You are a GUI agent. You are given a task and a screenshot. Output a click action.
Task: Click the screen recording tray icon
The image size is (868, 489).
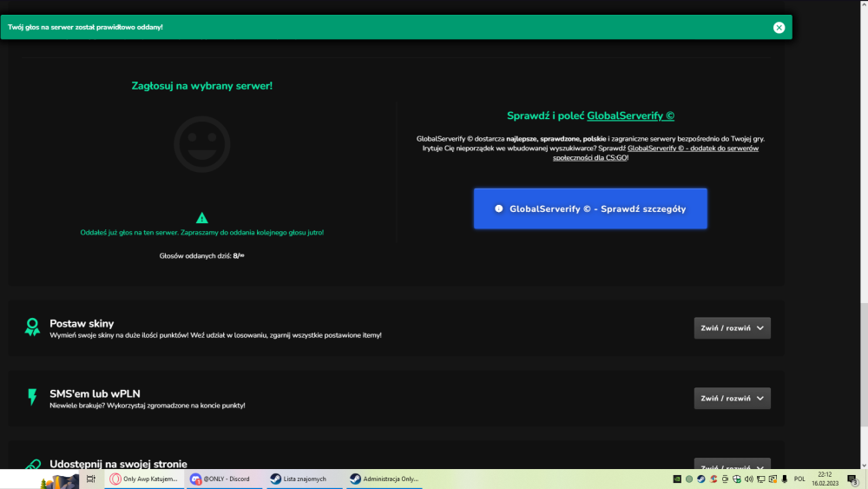point(773,479)
